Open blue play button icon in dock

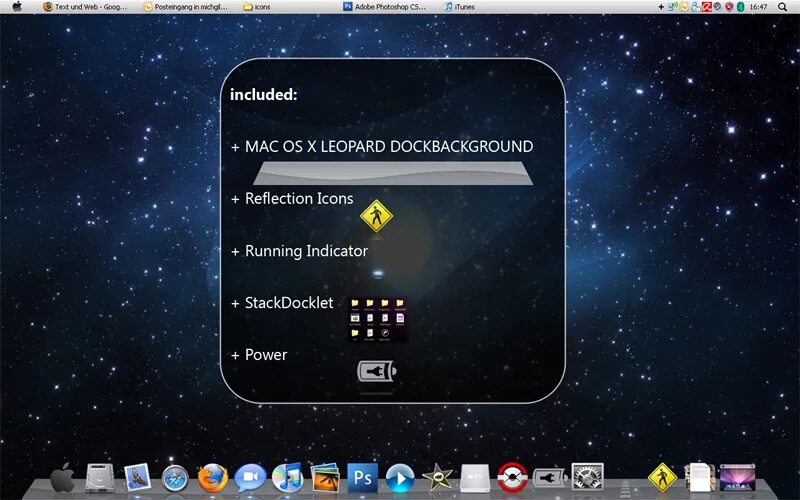click(400, 478)
